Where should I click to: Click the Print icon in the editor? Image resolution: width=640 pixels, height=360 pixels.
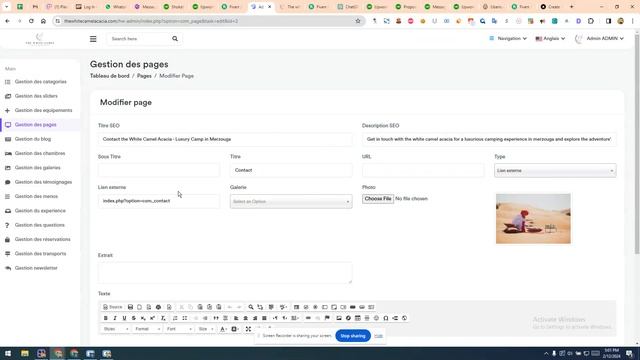click(158, 307)
